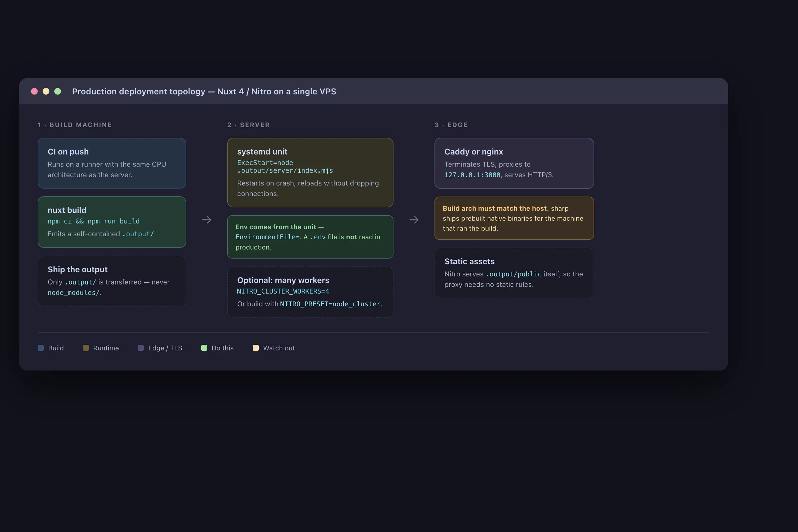Click the Runtime legend color swatch
The image size is (798, 532).
tap(86, 348)
